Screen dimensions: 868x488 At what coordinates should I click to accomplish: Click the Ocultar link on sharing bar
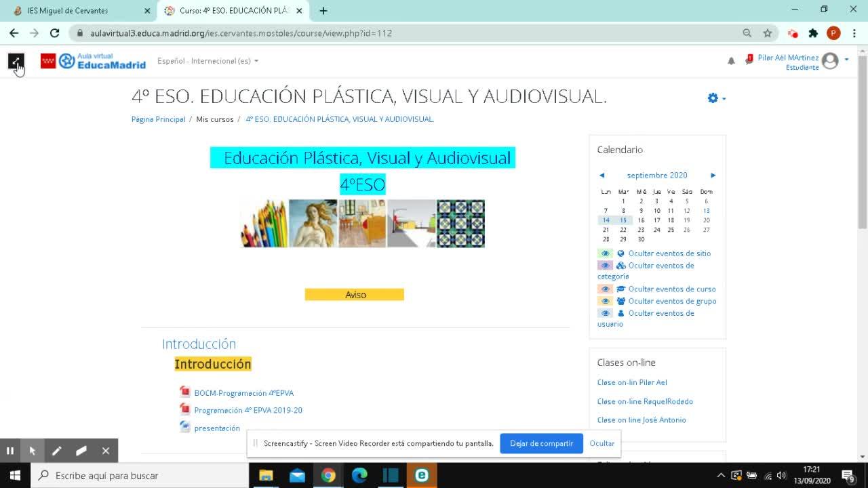point(602,443)
